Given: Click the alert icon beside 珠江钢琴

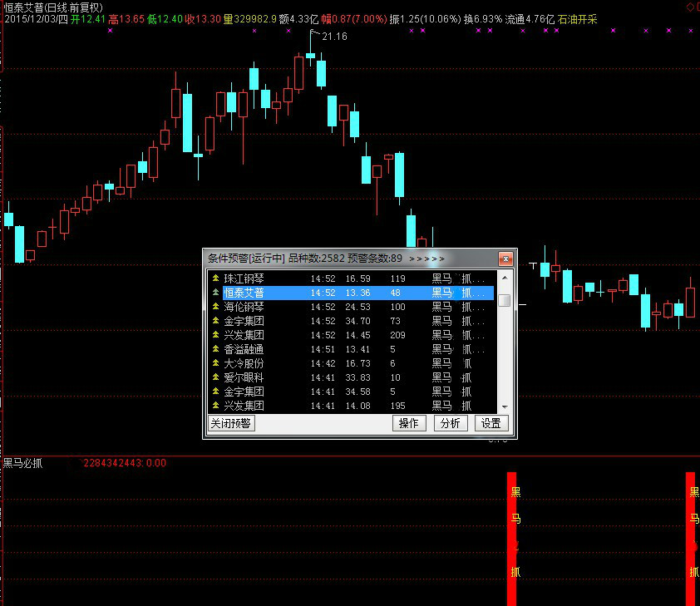Looking at the screenshot, I should [215, 278].
